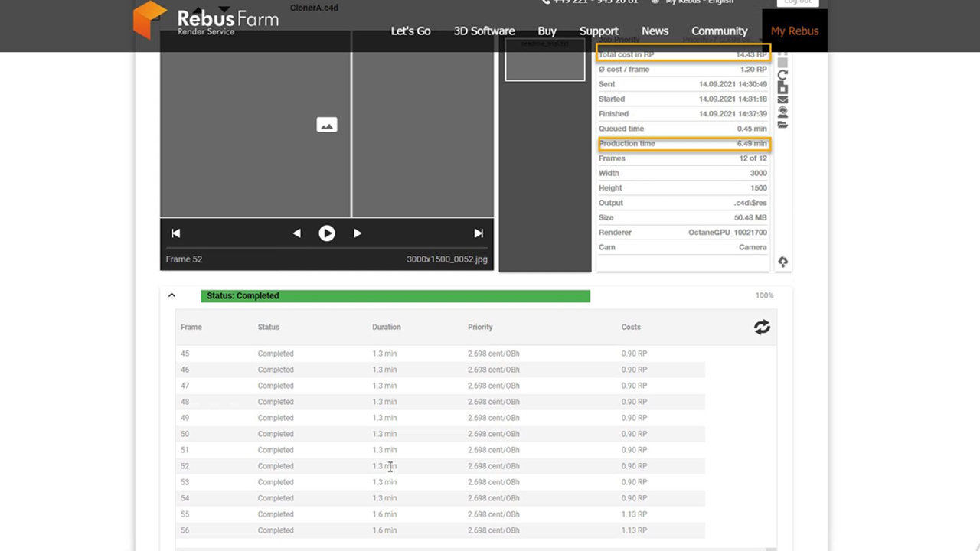Click the image placeholder icon in preview
This screenshot has height=551, width=980.
click(327, 125)
